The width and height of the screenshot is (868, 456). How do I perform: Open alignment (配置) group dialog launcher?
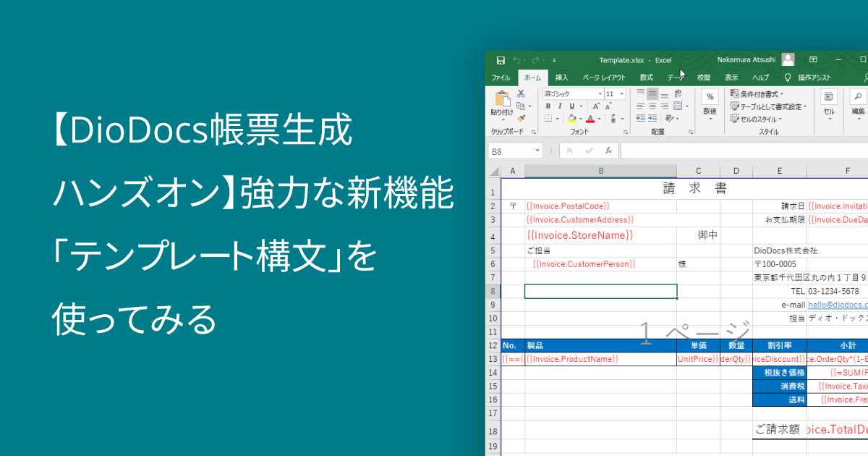[692, 132]
